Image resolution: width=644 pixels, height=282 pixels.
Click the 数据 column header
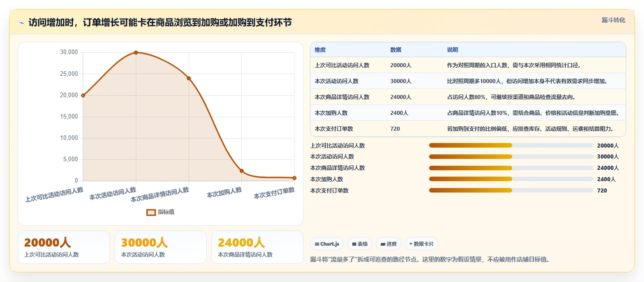click(396, 50)
